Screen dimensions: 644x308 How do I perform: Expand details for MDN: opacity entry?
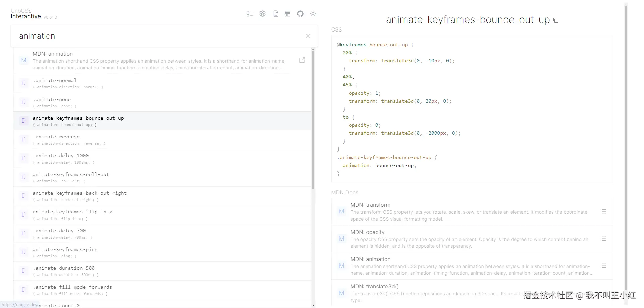click(603, 239)
